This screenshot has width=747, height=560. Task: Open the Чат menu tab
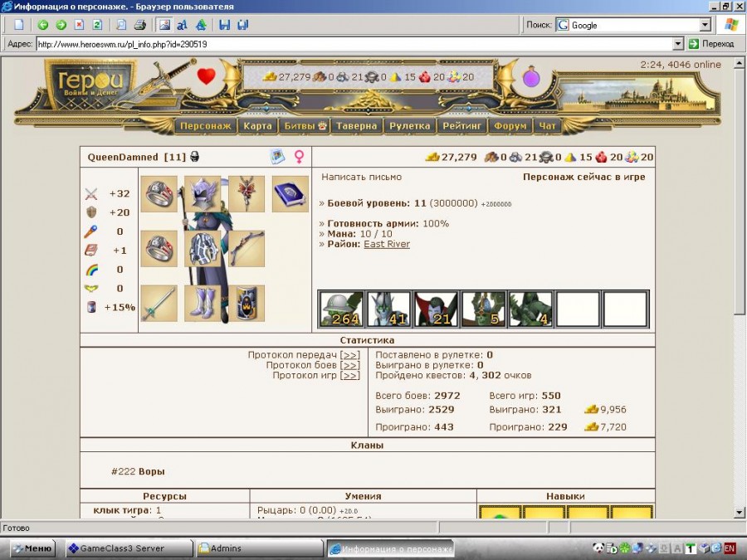(547, 126)
